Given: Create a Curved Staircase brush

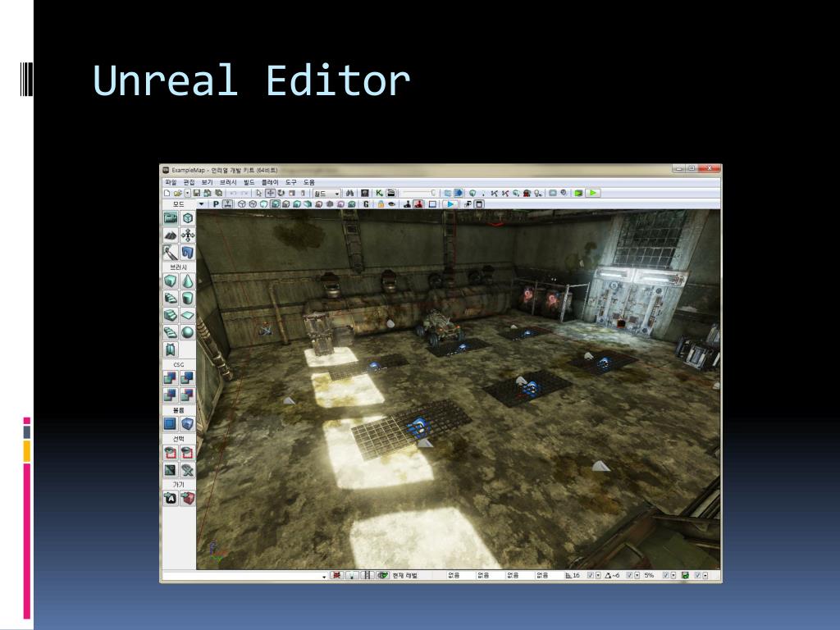Looking at the screenshot, I should point(171,298).
